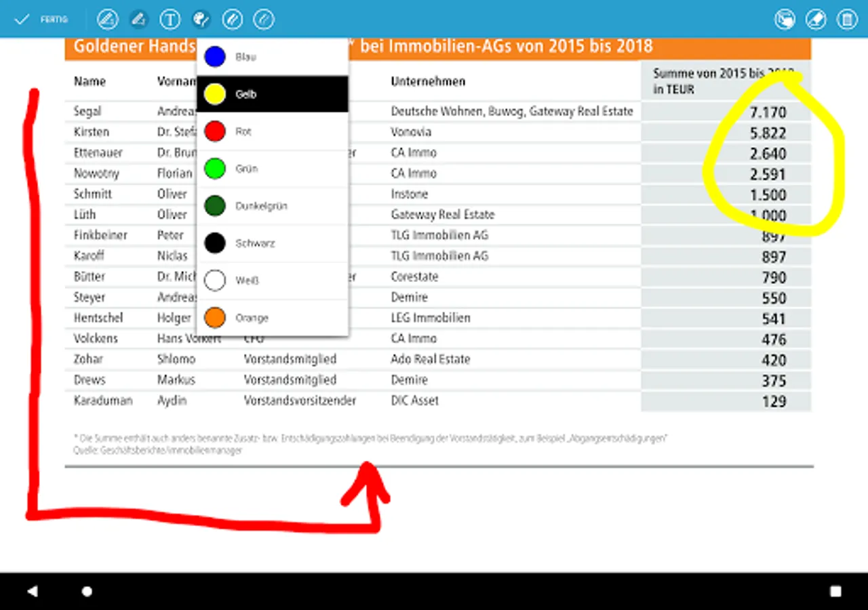Screen dimensions: 868x610
Task: Click the Name column header
Action: coord(90,81)
